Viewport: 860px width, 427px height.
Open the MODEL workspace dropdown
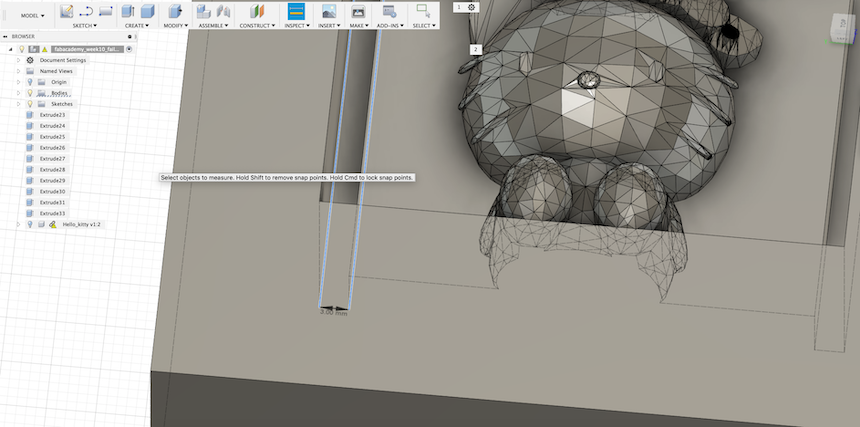coord(32,15)
